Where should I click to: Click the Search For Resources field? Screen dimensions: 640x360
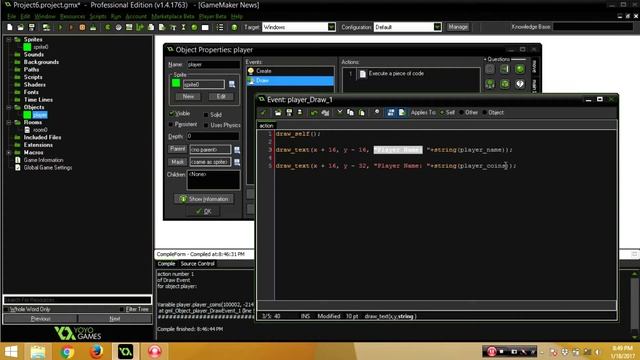click(77, 300)
